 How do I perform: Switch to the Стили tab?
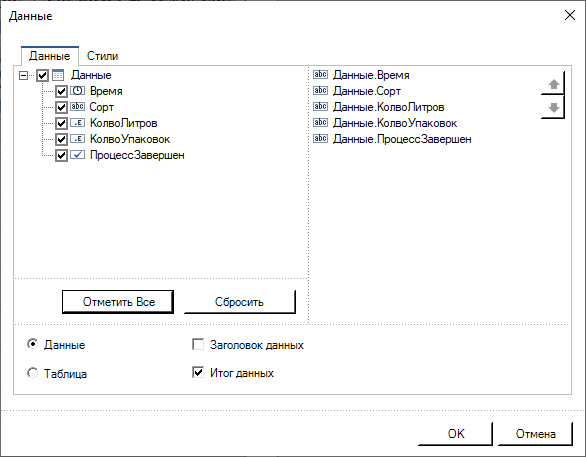coord(102,56)
